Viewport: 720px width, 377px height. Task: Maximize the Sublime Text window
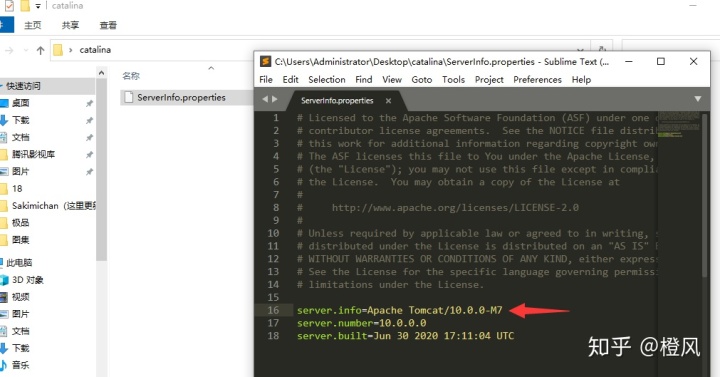(661, 61)
